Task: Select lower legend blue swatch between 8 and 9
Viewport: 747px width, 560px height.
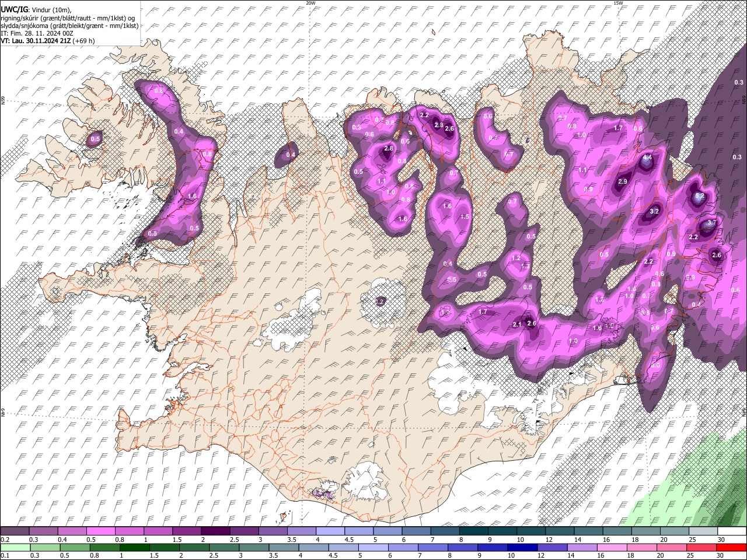Action: click(462, 547)
